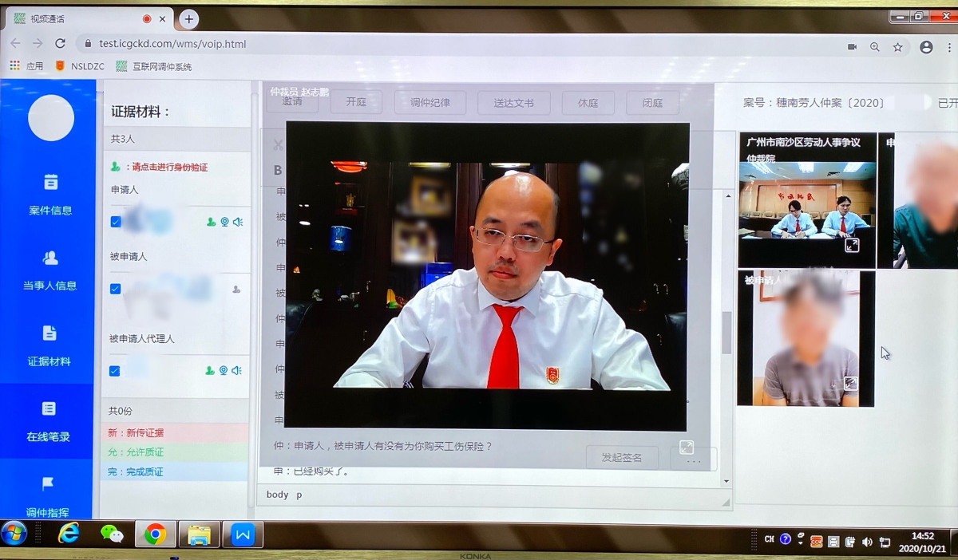Expand the 被申请人 video thumbnail
This screenshot has width=958, height=560.
pyautogui.click(x=850, y=384)
